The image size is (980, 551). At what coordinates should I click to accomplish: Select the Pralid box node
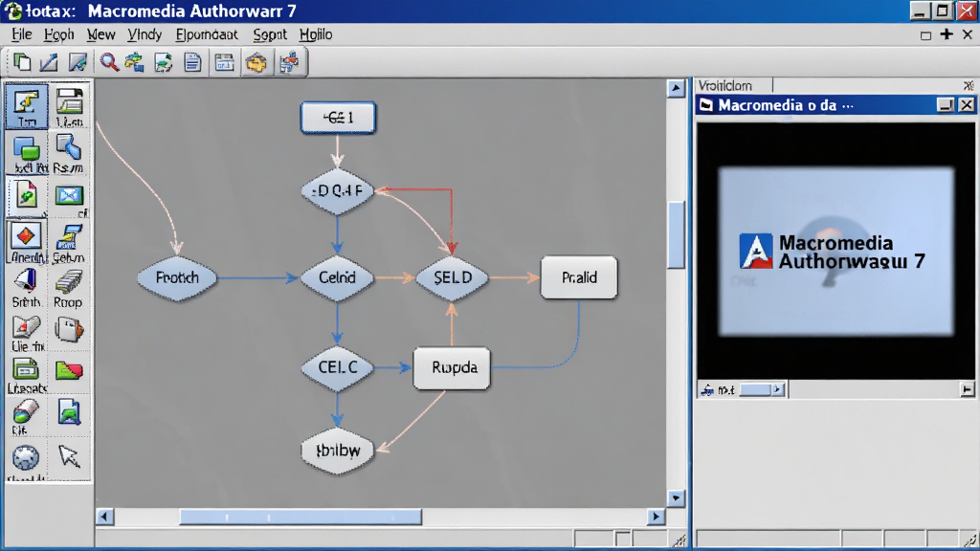pos(579,277)
